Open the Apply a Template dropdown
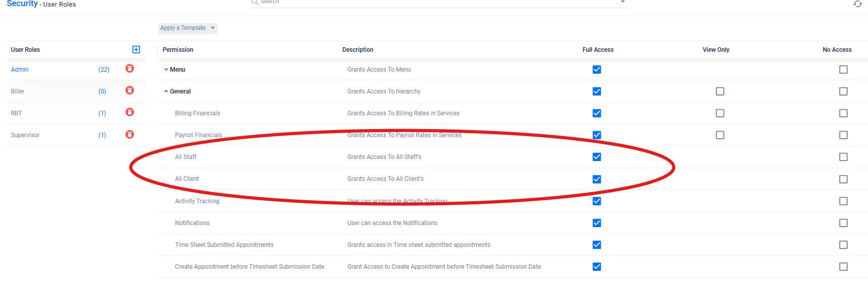The width and height of the screenshot is (868, 283). click(x=188, y=28)
